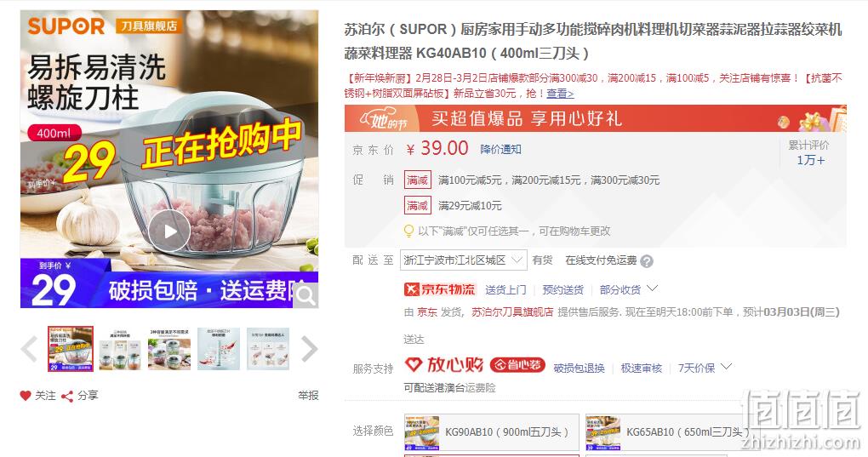868x457 pixels.
Task: Click the 举报 report link
Action: pos(308,396)
